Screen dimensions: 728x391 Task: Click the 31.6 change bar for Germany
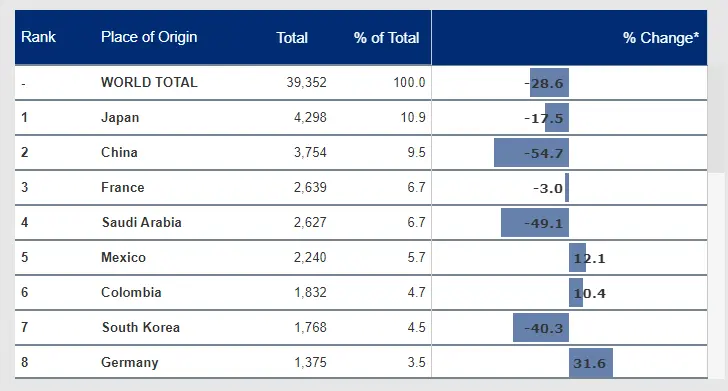tap(591, 363)
